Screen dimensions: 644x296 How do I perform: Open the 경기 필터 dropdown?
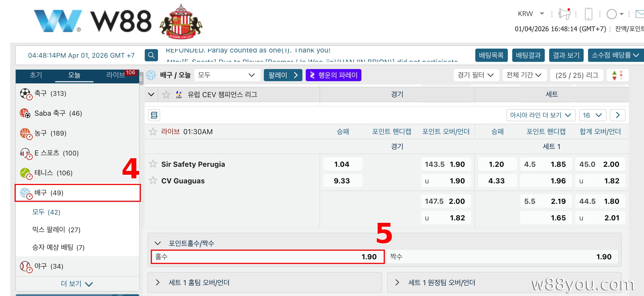click(476, 75)
